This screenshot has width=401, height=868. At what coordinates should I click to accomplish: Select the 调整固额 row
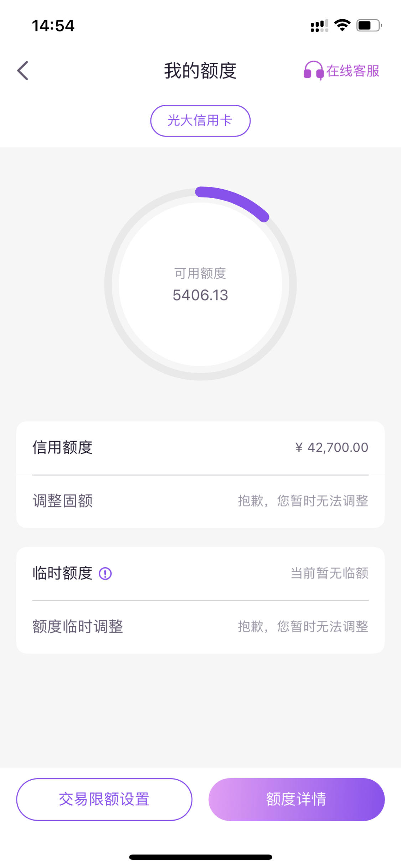pos(200,501)
